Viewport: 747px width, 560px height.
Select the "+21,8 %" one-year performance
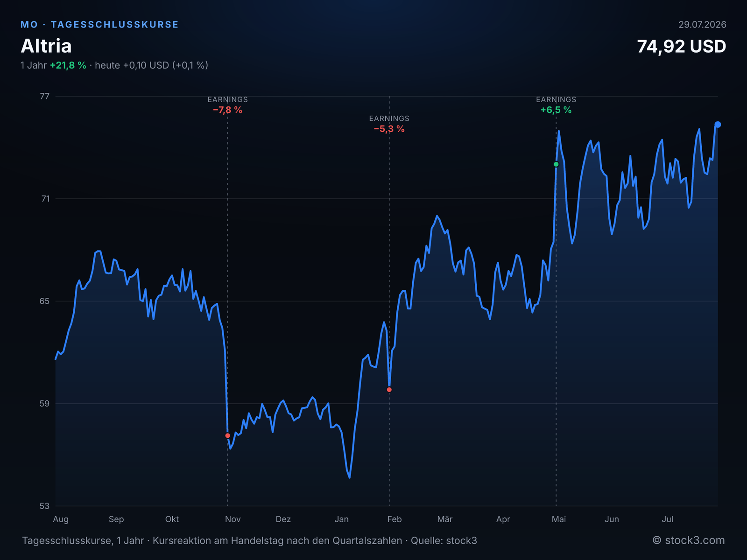(x=68, y=65)
